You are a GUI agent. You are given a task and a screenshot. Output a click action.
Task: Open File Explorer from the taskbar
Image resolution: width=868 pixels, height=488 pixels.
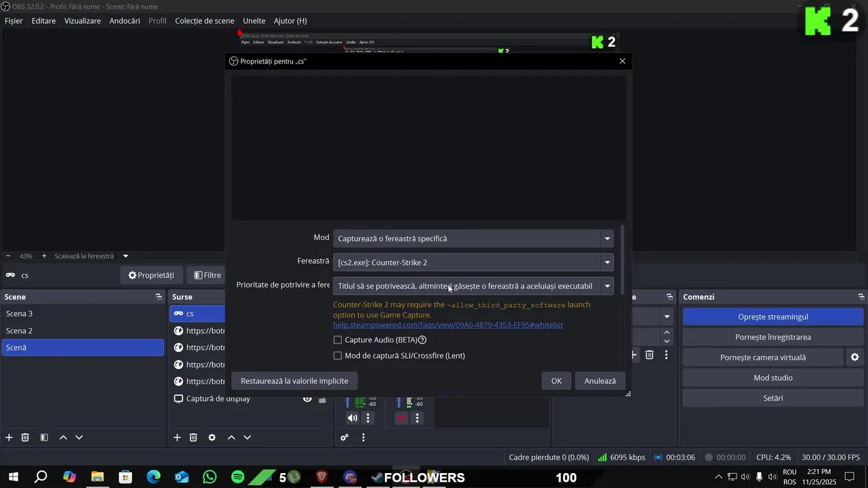tap(97, 477)
